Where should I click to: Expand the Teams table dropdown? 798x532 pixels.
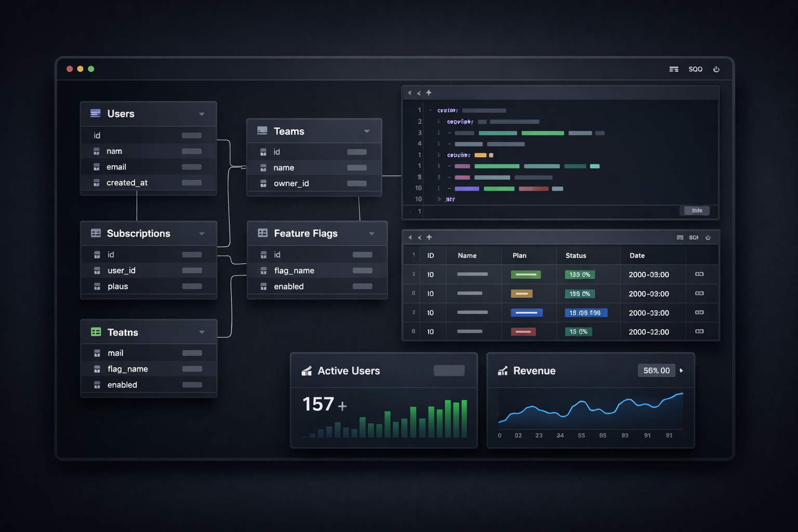pos(367,131)
